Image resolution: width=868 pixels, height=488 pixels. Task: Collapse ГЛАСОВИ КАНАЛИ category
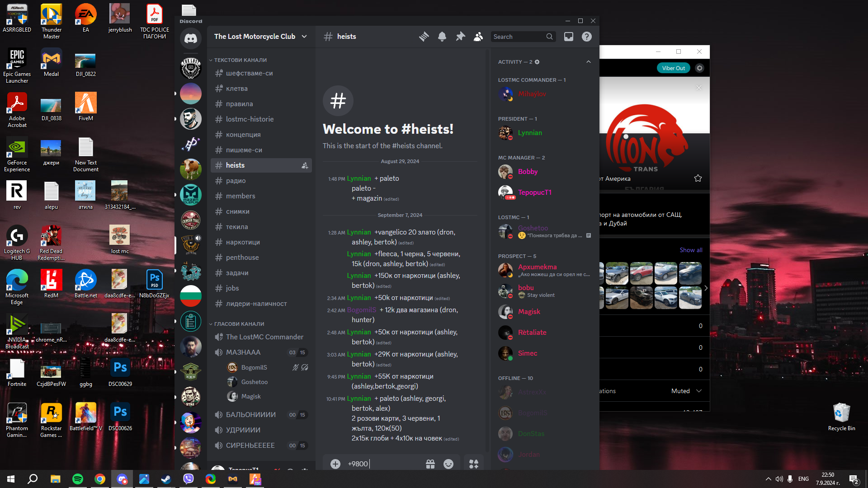(238, 324)
